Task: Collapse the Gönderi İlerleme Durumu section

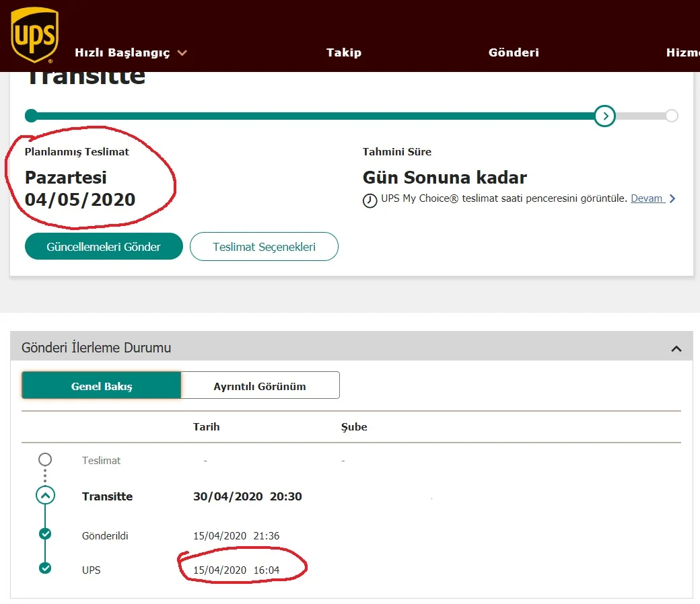Action: (x=676, y=348)
